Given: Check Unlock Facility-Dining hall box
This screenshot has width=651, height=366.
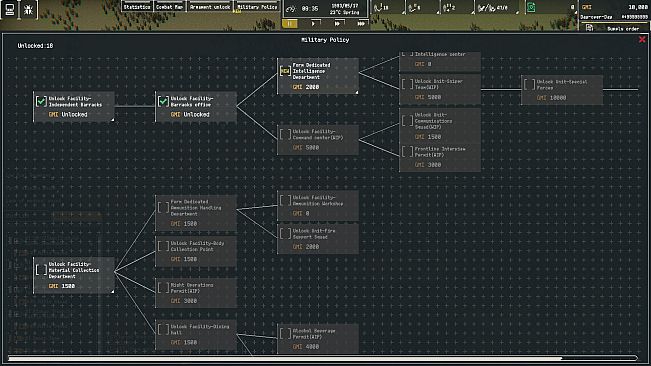Looking at the screenshot, I should click(163, 329).
